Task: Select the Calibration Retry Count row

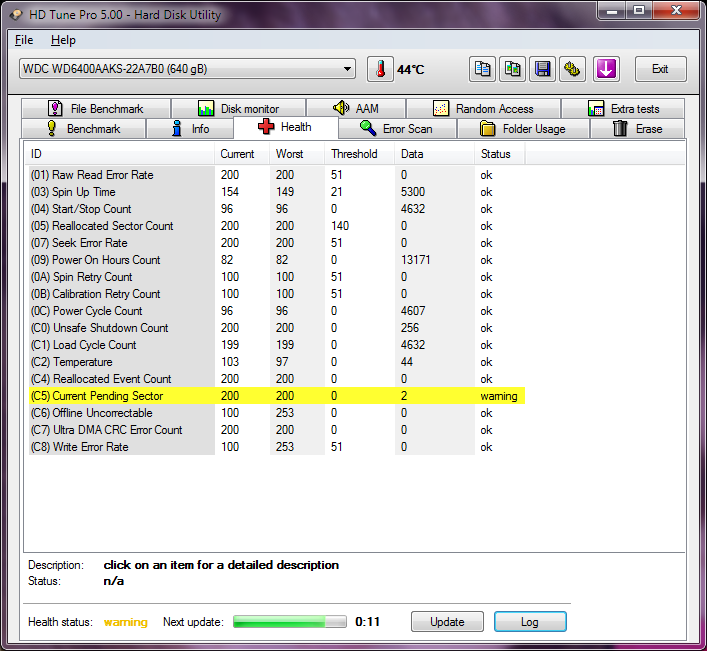Action: point(277,294)
